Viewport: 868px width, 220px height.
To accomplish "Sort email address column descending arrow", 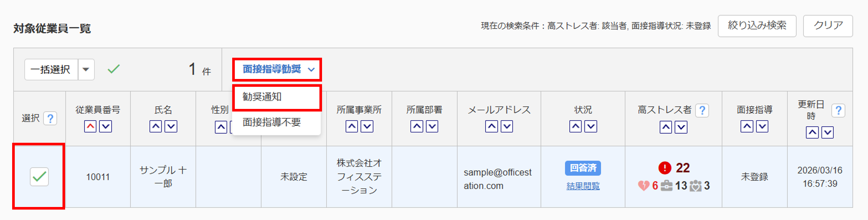I will point(507,126).
